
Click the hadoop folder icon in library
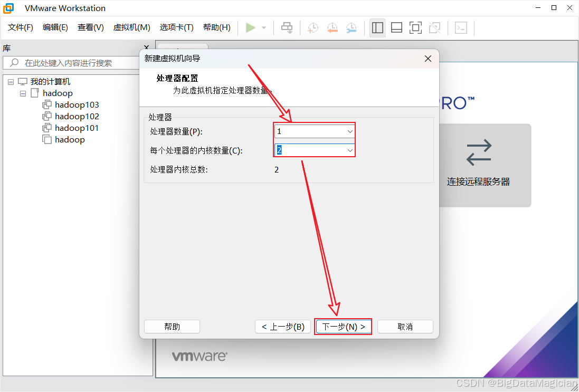point(34,93)
